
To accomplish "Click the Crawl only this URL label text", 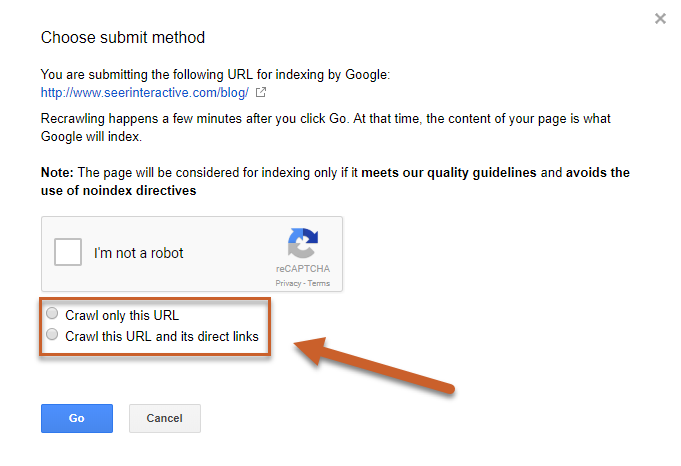I will point(122,315).
